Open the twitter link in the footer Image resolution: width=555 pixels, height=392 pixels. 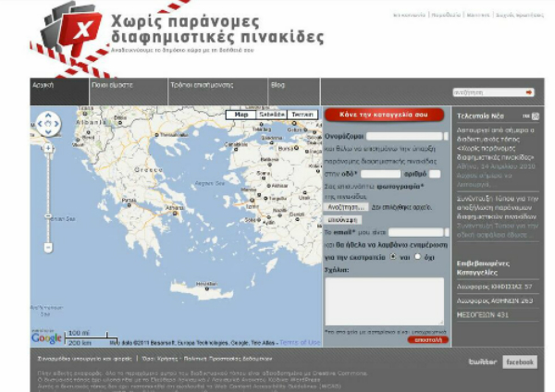[483, 361]
